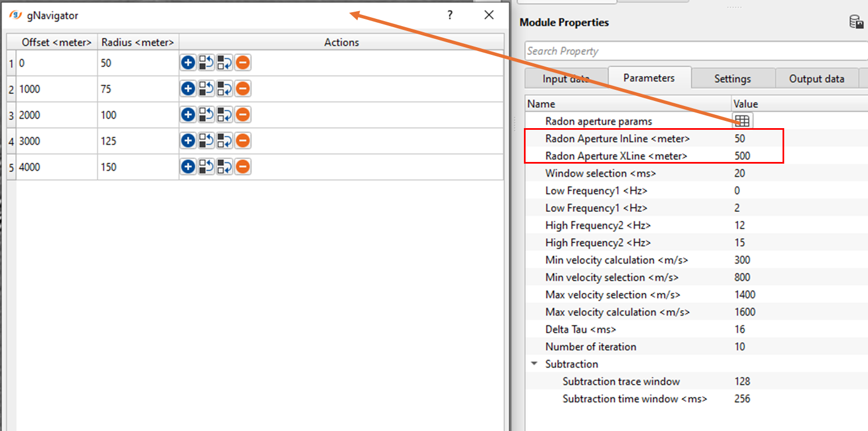Click the gNavigator help question mark button
Viewport: 868px width, 431px height.
pos(450,15)
